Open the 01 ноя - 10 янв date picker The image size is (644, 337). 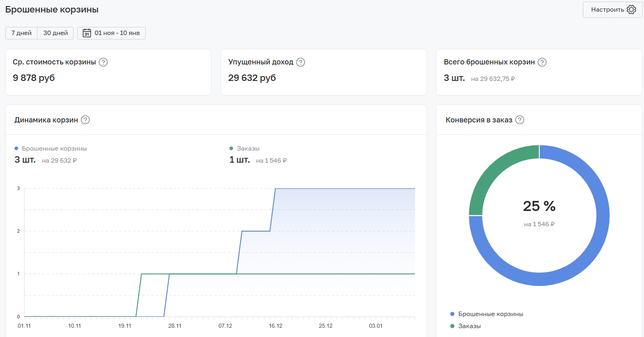(117, 33)
